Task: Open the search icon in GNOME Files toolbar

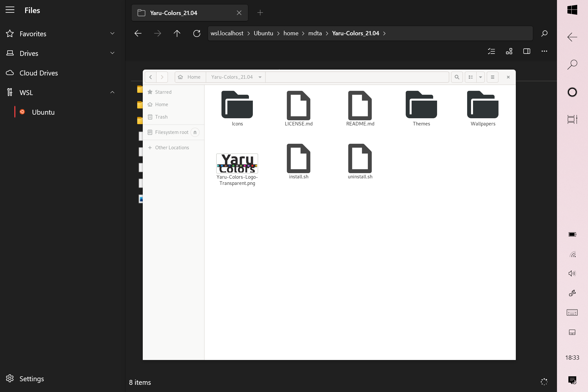Action: point(457,77)
